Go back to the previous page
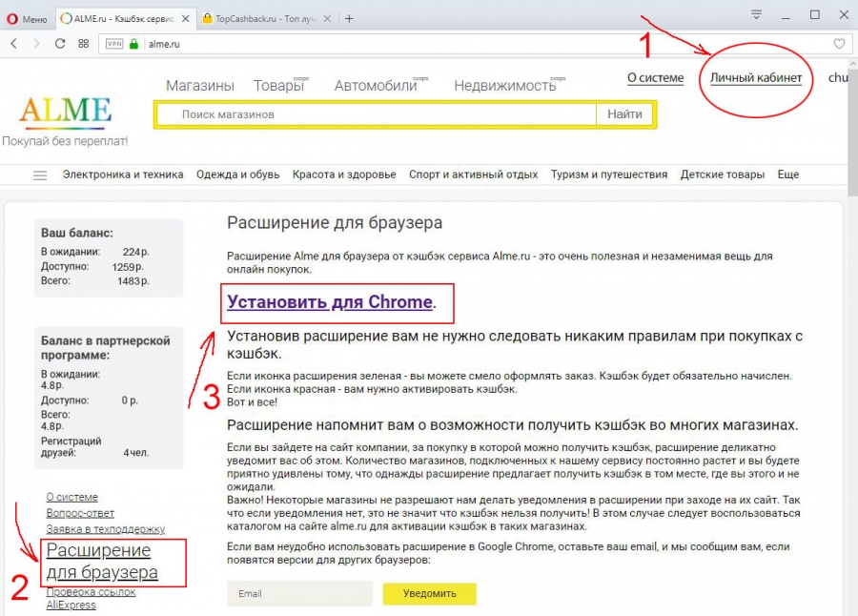Screen dimensions: 858x616 point(14,44)
